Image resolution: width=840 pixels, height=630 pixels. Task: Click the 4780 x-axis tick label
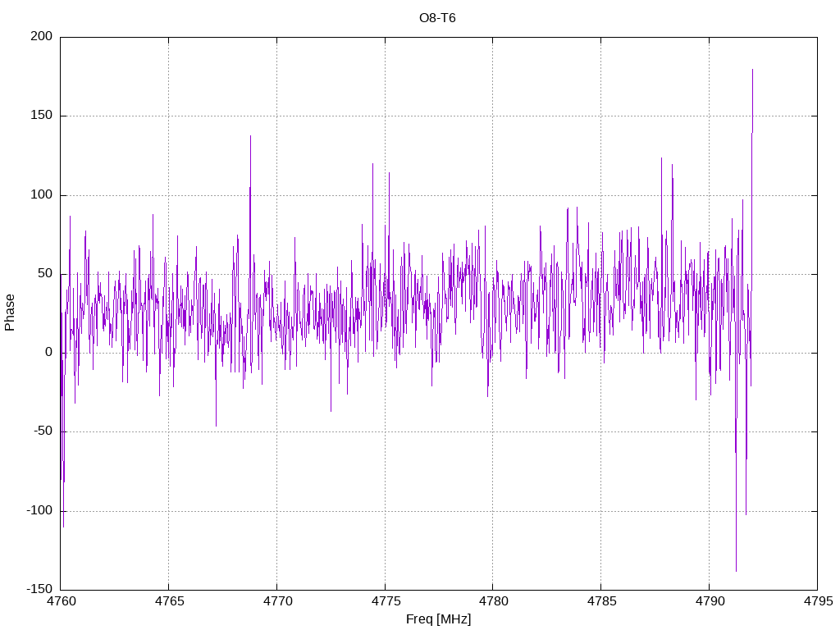[493, 601]
